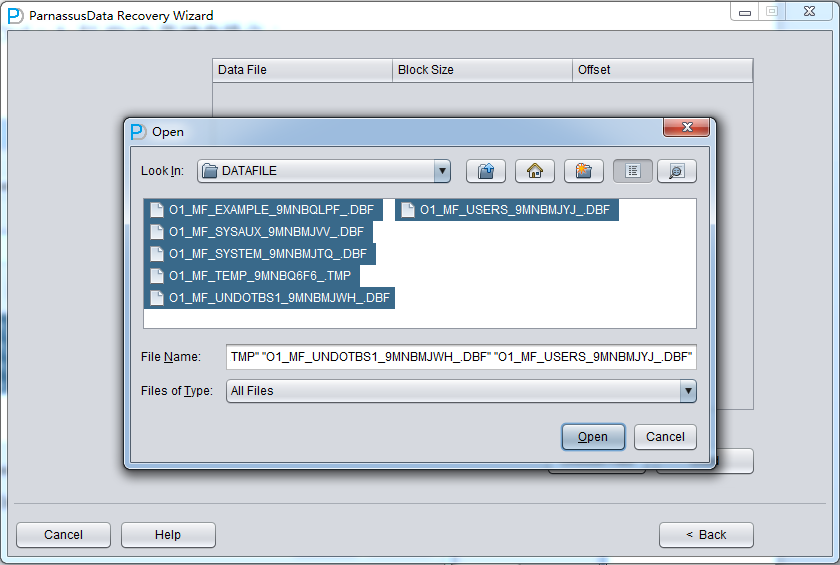Select O1_MF_TEMP_9MNBQ6F6_.TMP file
840x565 pixels.
pyautogui.click(x=260, y=276)
